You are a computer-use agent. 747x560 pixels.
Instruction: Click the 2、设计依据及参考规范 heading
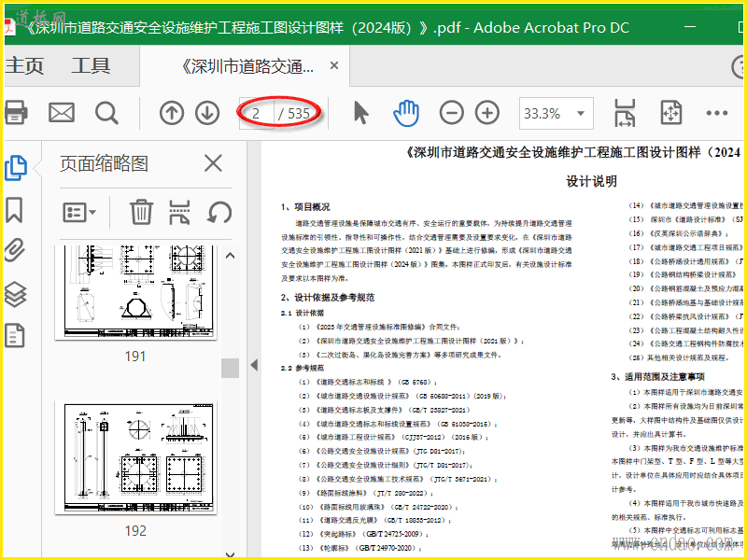pos(328,298)
